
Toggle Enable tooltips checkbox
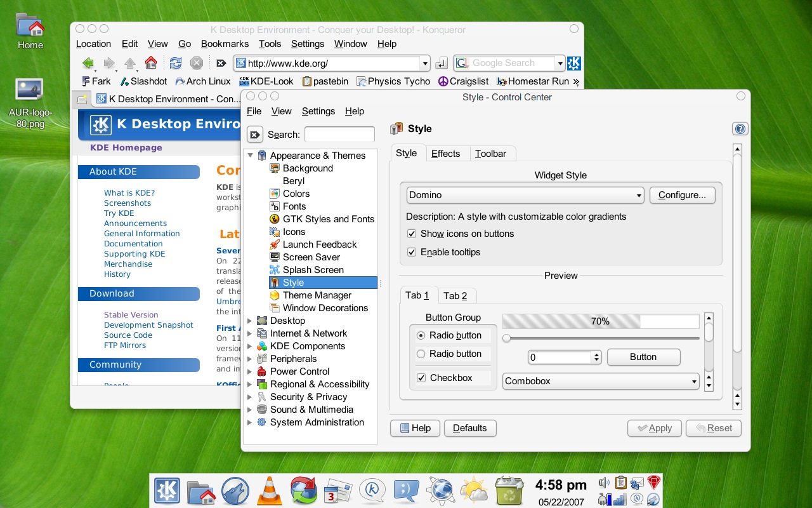click(412, 252)
